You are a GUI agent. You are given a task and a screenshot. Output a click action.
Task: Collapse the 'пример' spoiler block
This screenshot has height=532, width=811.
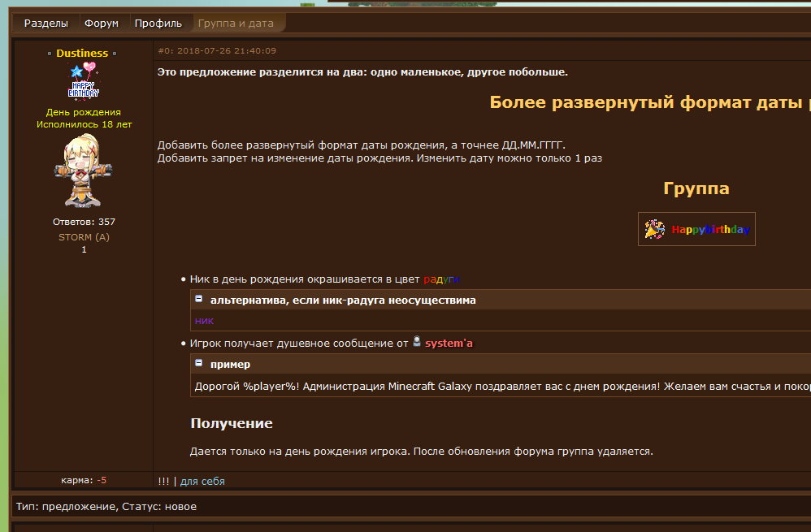199,364
